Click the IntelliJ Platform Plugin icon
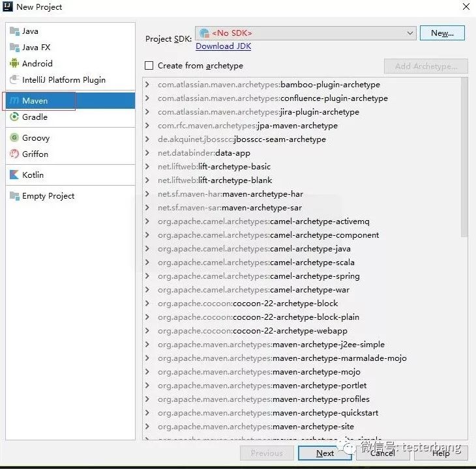This screenshot has height=469, width=476. (x=14, y=79)
